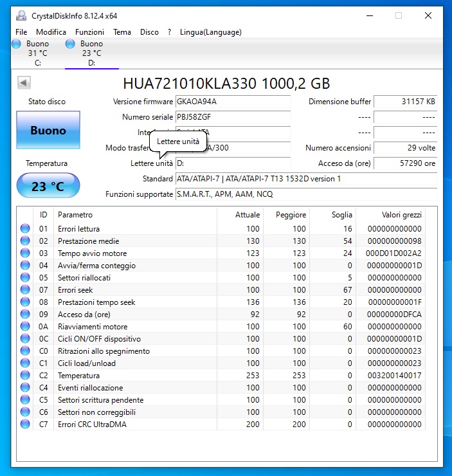The height and width of the screenshot is (476, 452).
Task: Click status orb for Errori lettura row
Action: coord(25,228)
